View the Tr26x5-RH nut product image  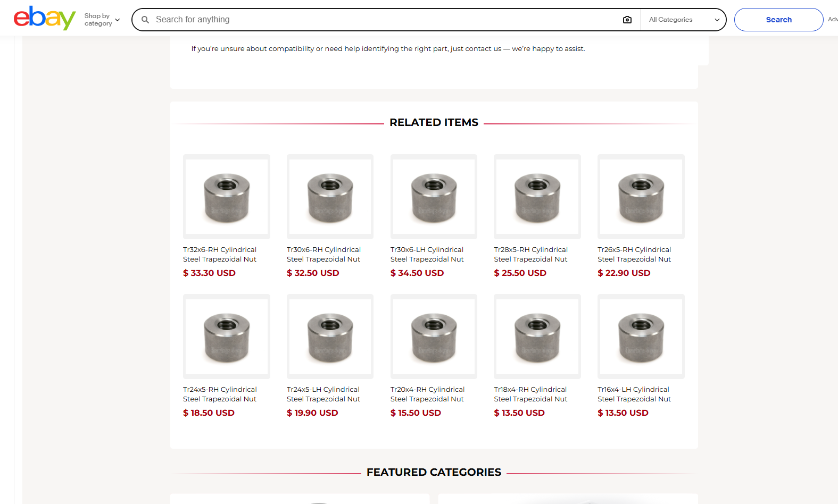click(x=641, y=197)
